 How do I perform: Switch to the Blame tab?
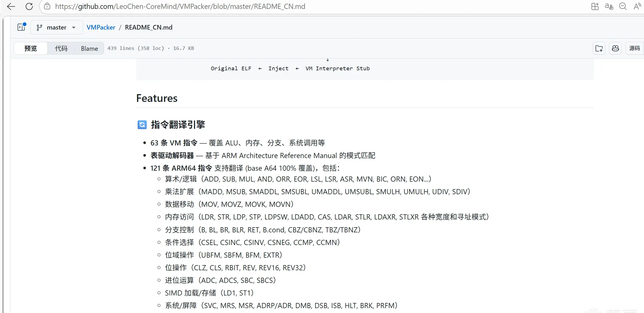pos(89,48)
